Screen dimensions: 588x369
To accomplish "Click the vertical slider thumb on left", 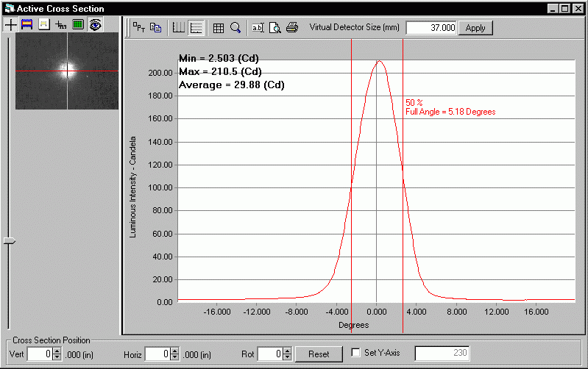I will click(10, 241).
